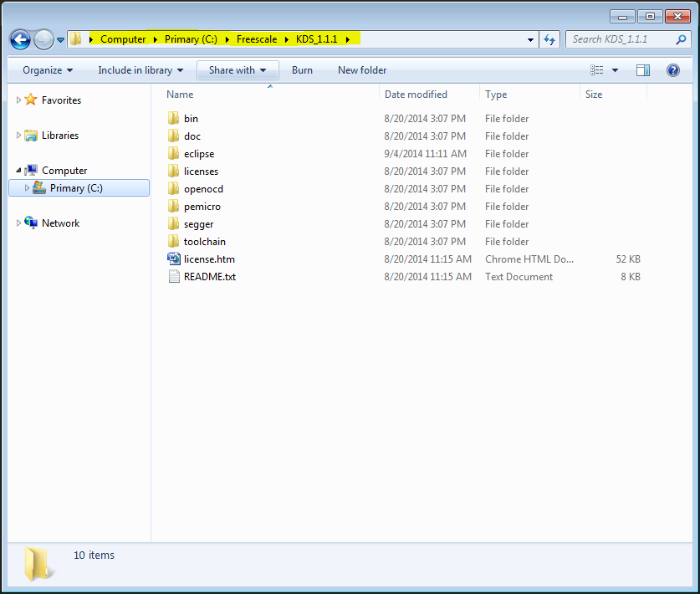Open the Organize menu
700x594 pixels.
point(48,70)
